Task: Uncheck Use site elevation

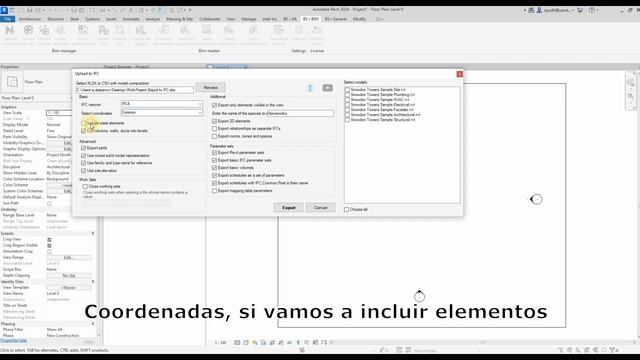Action: pos(84,171)
